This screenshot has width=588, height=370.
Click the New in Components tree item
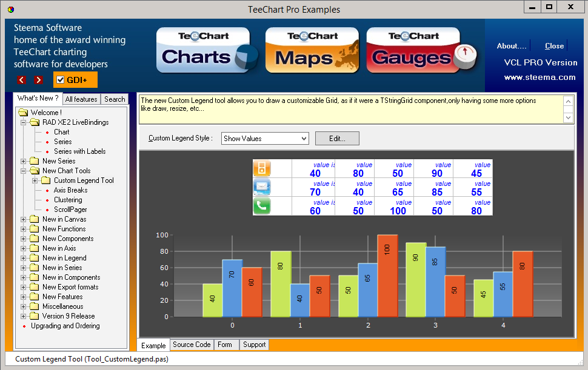click(x=72, y=277)
